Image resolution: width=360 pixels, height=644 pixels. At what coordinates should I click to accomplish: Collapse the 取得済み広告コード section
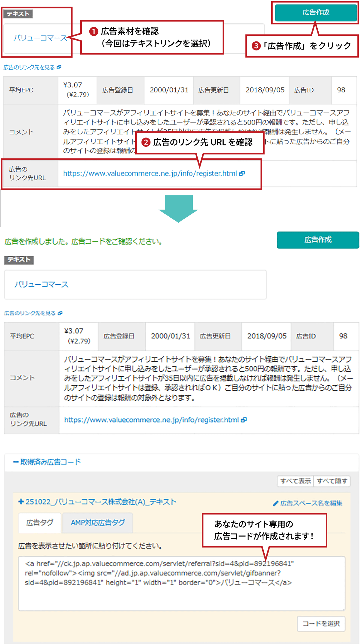[x=16, y=462]
